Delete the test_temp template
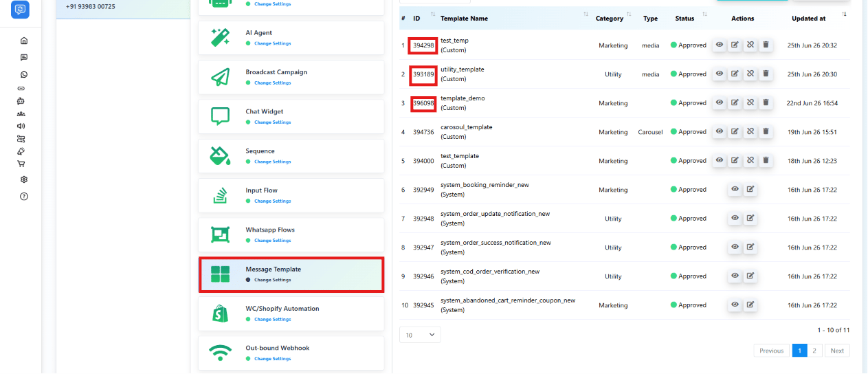Image resolution: width=868 pixels, height=374 pixels. tap(766, 45)
